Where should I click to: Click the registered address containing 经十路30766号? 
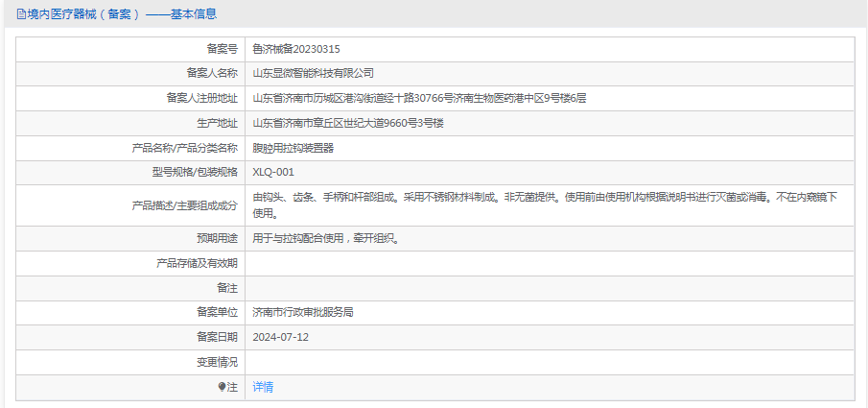pos(419,99)
